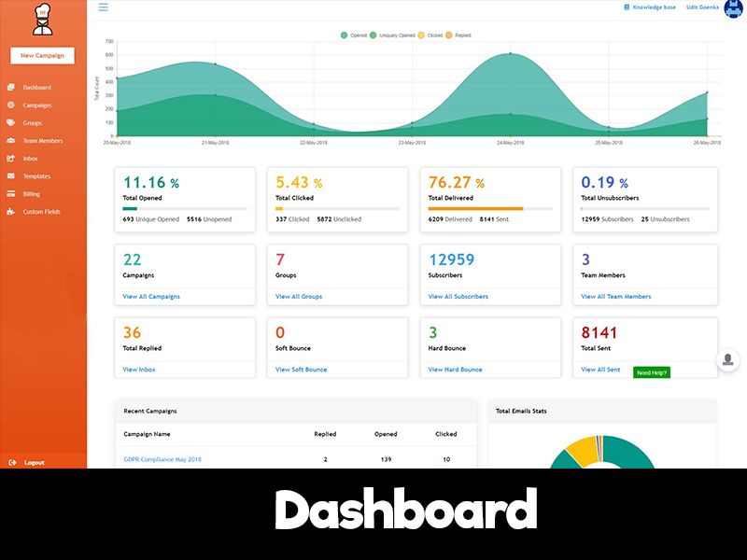Open Custom Fields in the sidebar
Screen dimensions: 747x560
(x=41, y=212)
